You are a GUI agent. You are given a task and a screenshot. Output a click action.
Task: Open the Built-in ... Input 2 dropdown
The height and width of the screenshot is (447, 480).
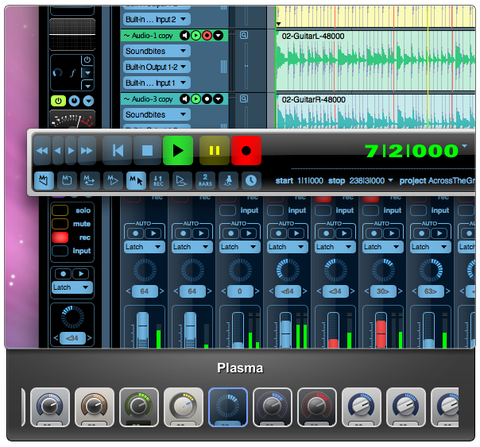pos(157,19)
